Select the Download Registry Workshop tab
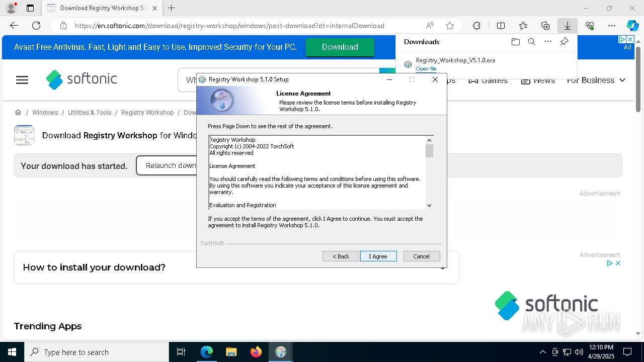 point(102,8)
